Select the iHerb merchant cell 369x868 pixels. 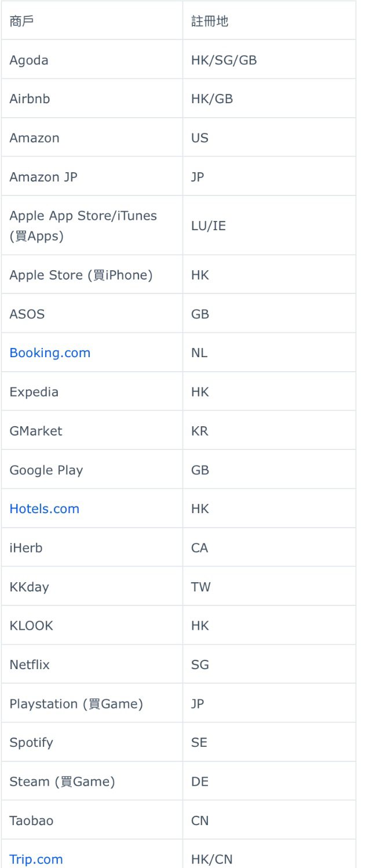(92, 547)
